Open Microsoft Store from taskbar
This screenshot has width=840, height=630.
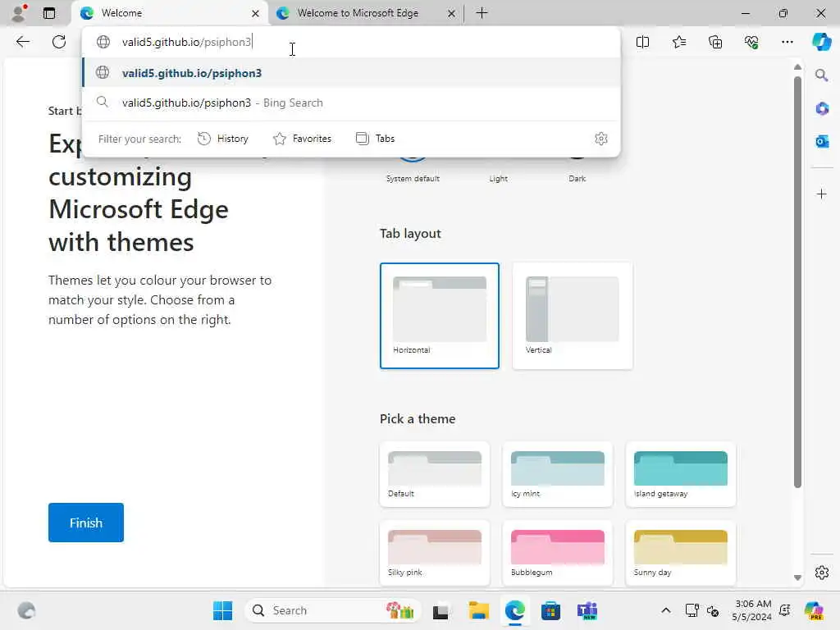[550, 610]
